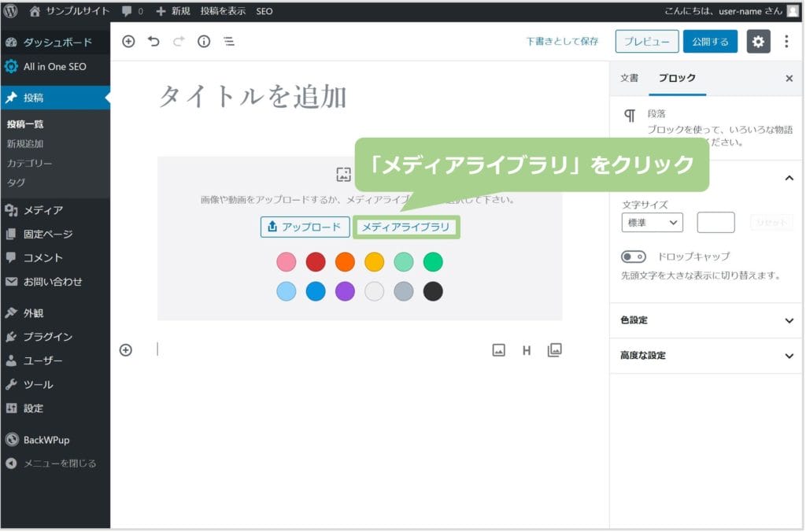806x532 pixels.
Task: Pick the red color swatch
Action: [316, 261]
